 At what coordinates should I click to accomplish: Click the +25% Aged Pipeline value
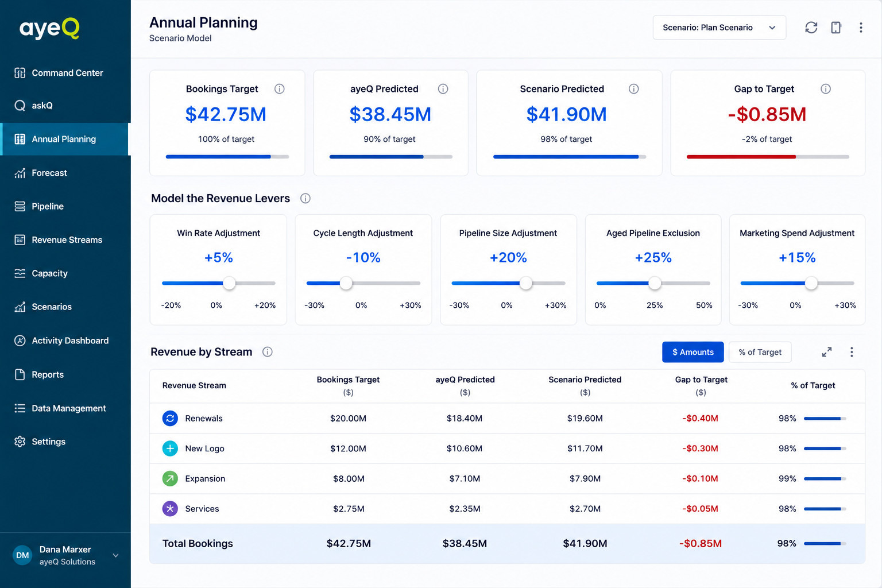click(653, 258)
